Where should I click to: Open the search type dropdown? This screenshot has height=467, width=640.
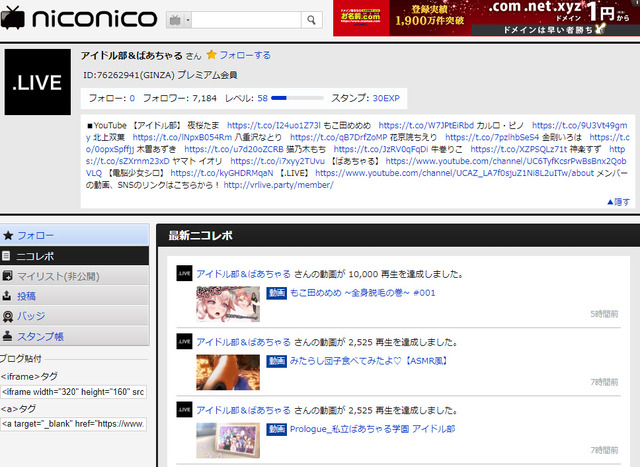pyautogui.click(x=178, y=20)
